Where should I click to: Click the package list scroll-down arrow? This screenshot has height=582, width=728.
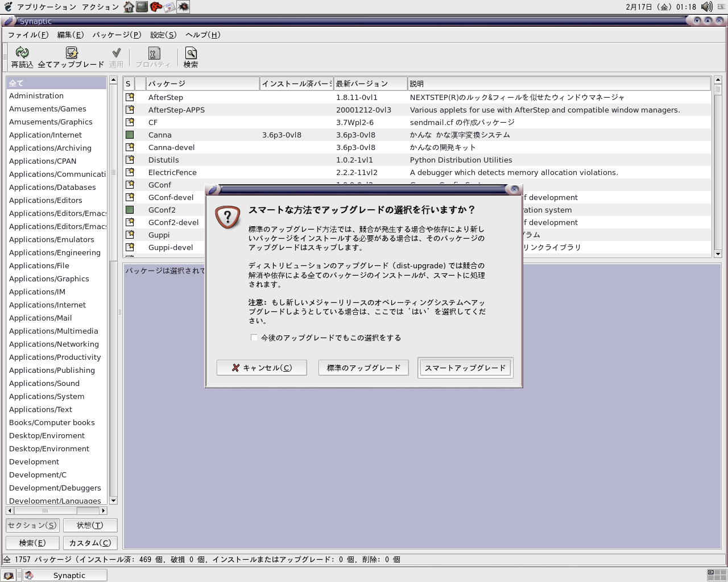(718, 254)
